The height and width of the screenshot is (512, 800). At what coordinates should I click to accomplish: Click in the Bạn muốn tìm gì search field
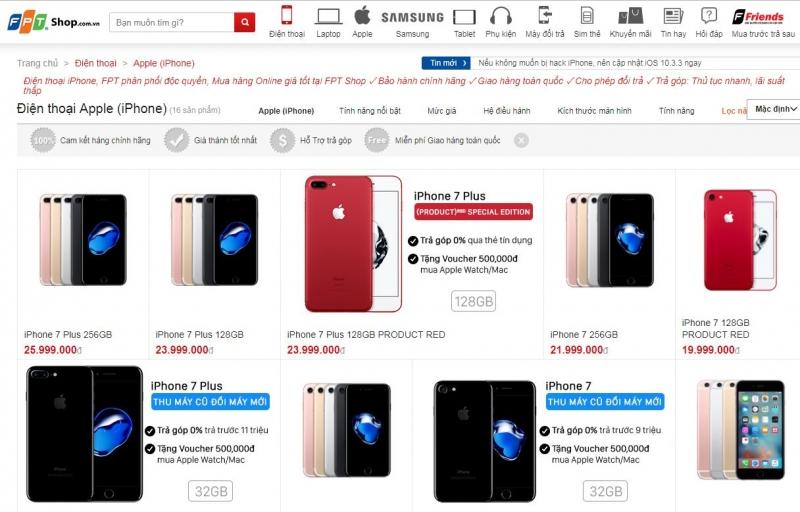point(172,22)
